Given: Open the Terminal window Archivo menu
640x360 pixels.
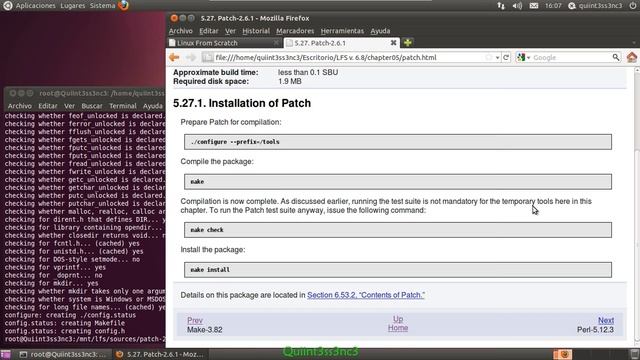Looking at the screenshot, I should (x=20, y=106).
